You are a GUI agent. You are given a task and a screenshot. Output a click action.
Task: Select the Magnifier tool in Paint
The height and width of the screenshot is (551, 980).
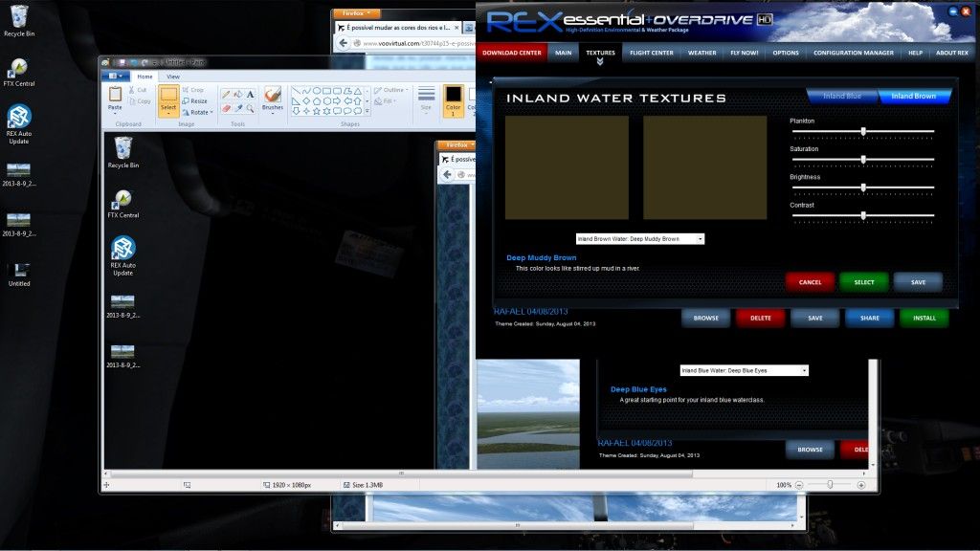click(250, 108)
